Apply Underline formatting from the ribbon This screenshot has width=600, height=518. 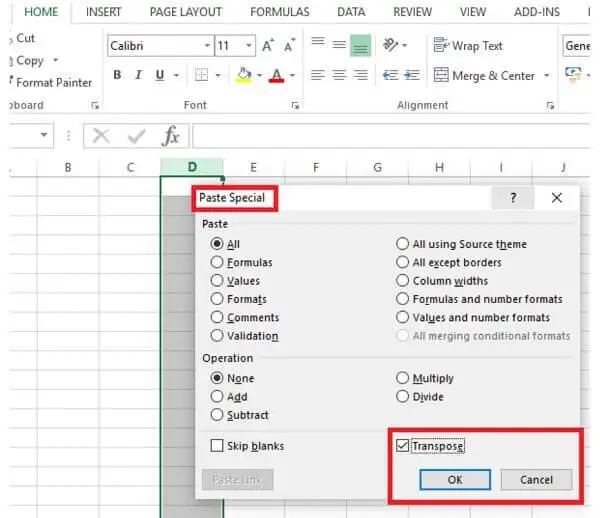pos(161,76)
